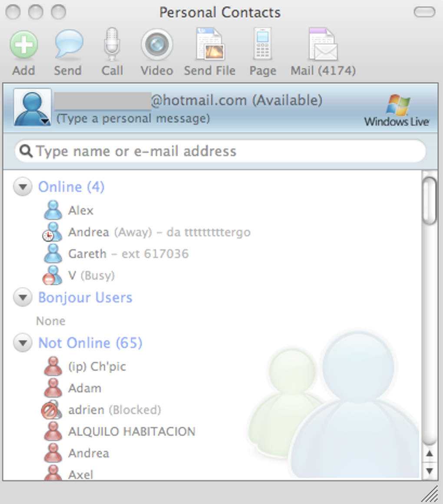This screenshot has width=443, height=504.
Task: Click V's busy status buddy icon
Action: [x=53, y=275]
